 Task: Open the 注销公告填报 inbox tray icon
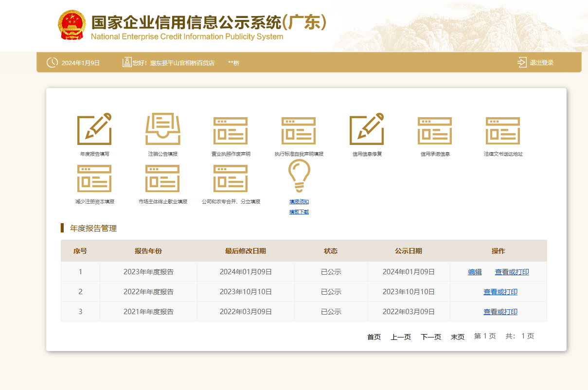coord(163,129)
